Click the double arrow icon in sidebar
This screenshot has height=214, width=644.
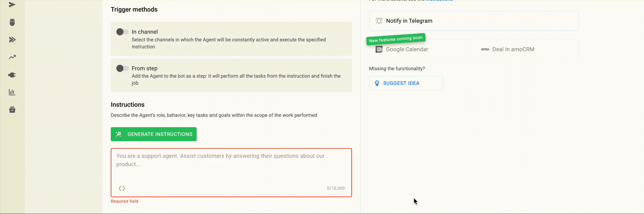pyautogui.click(x=12, y=40)
